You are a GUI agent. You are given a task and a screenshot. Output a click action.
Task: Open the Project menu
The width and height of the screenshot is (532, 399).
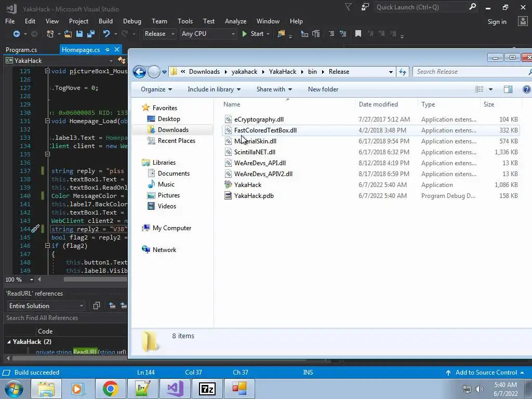(x=78, y=21)
